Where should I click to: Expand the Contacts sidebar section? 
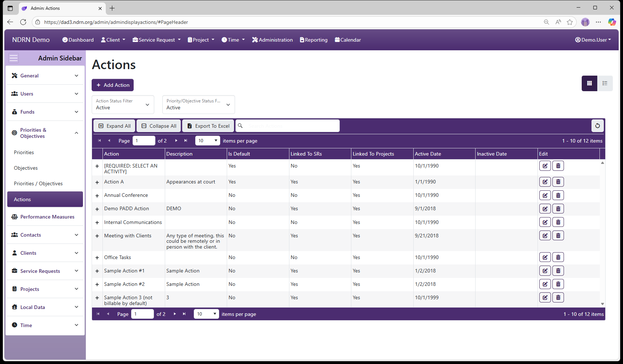(x=45, y=235)
